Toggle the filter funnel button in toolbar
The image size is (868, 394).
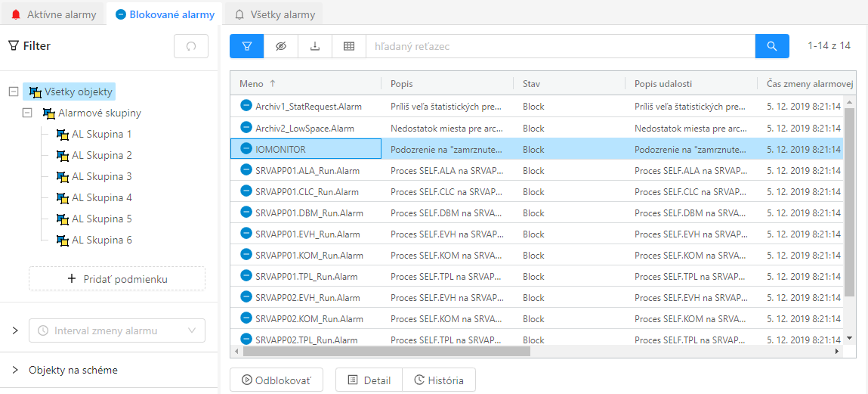[247, 46]
